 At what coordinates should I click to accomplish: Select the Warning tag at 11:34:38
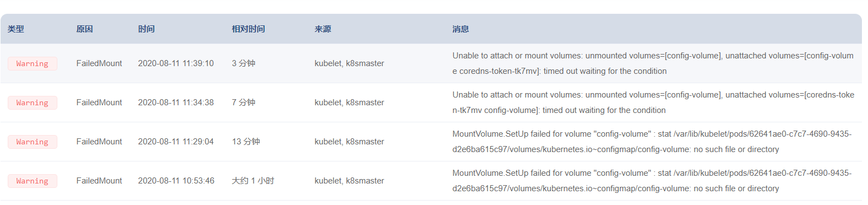pos(32,102)
